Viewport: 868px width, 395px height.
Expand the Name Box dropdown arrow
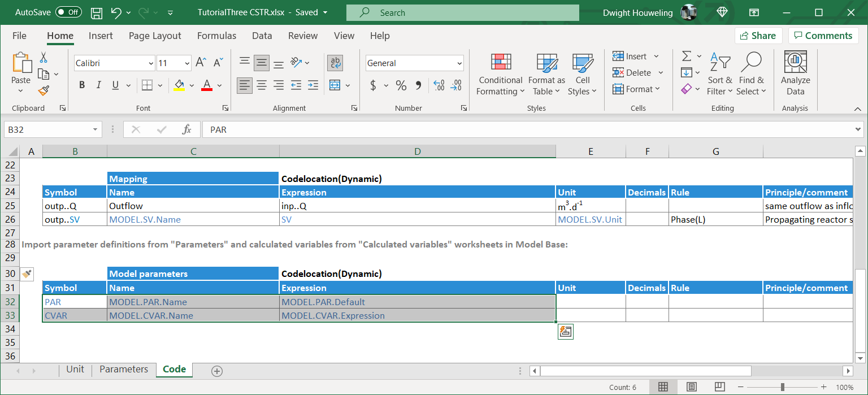coord(95,129)
